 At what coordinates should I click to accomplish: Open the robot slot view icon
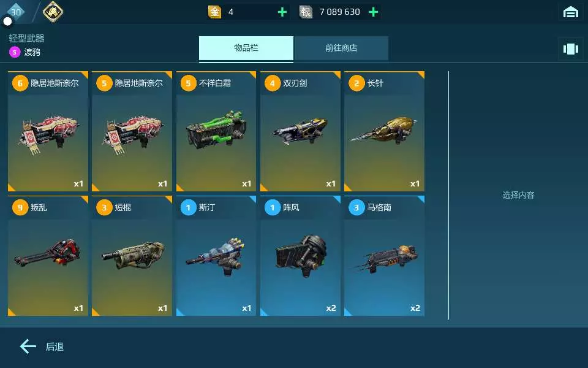click(570, 49)
